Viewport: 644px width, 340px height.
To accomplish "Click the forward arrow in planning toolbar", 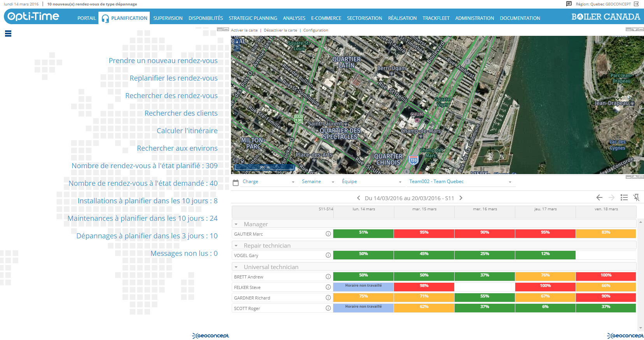I will click(x=612, y=197).
